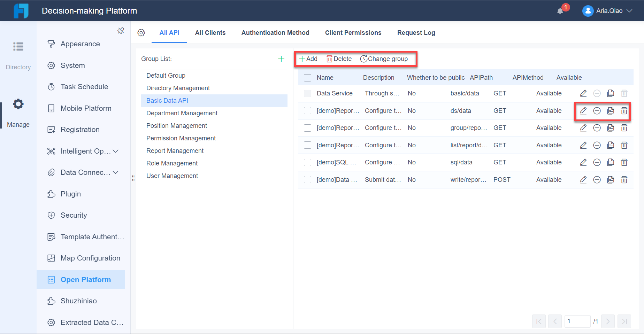Select the User Management group
Image resolution: width=644 pixels, height=334 pixels.
(x=214, y=176)
